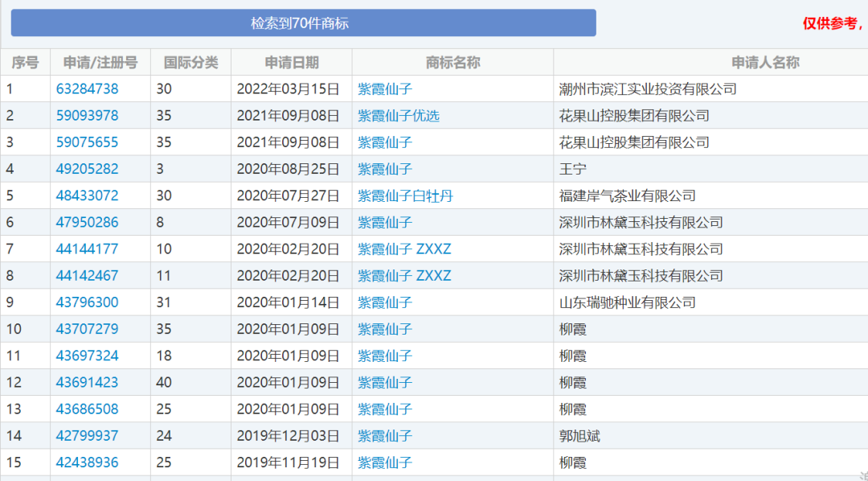Click trademark name 紫霞仙子白牡丹

point(405,195)
